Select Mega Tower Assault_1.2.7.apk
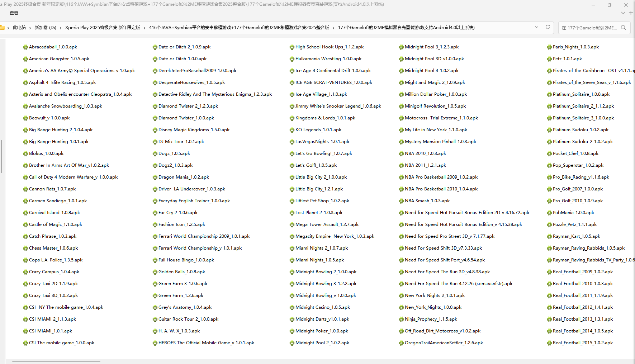Image resolution: width=635 pixels, height=364 pixels. tap(327, 224)
